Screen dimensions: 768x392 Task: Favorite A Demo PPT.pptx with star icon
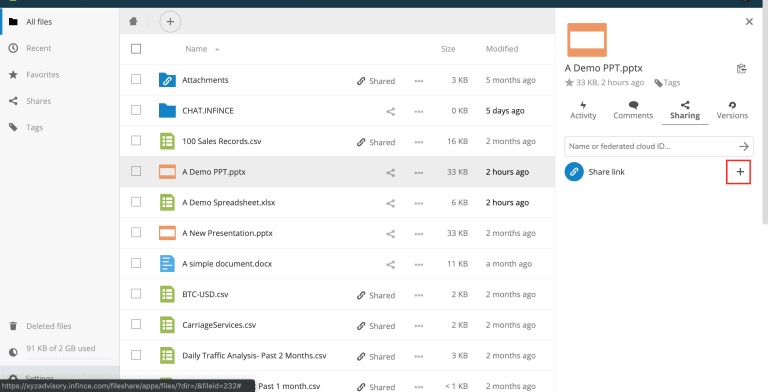pyautogui.click(x=569, y=82)
